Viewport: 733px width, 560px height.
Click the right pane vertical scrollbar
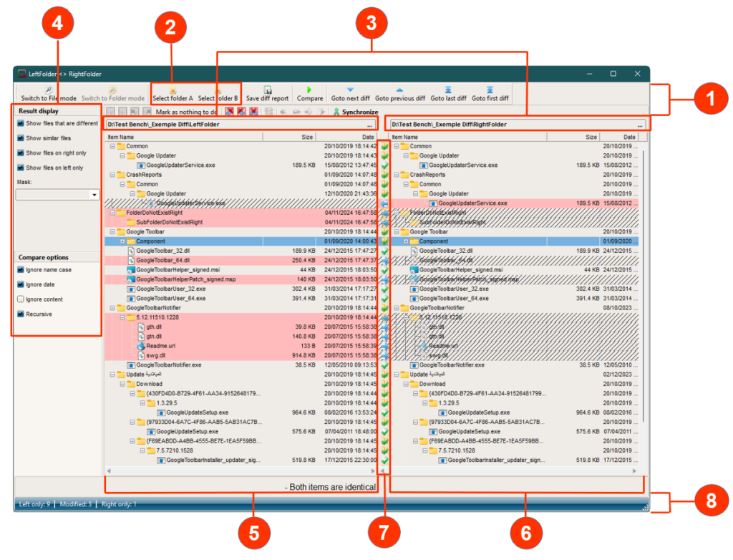644,286
